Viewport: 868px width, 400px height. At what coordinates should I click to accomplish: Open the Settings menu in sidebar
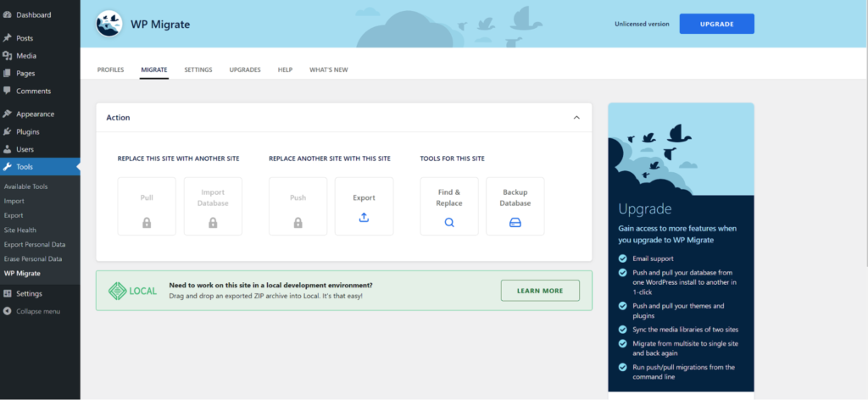[x=28, y=293]
